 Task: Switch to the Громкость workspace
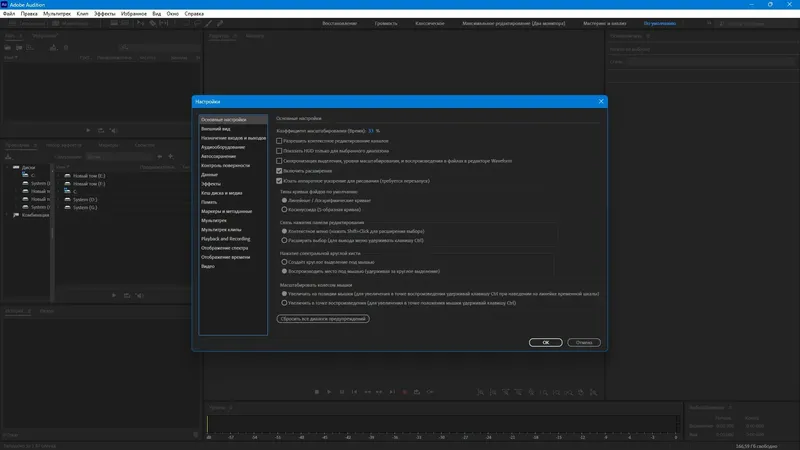[386, 23]
